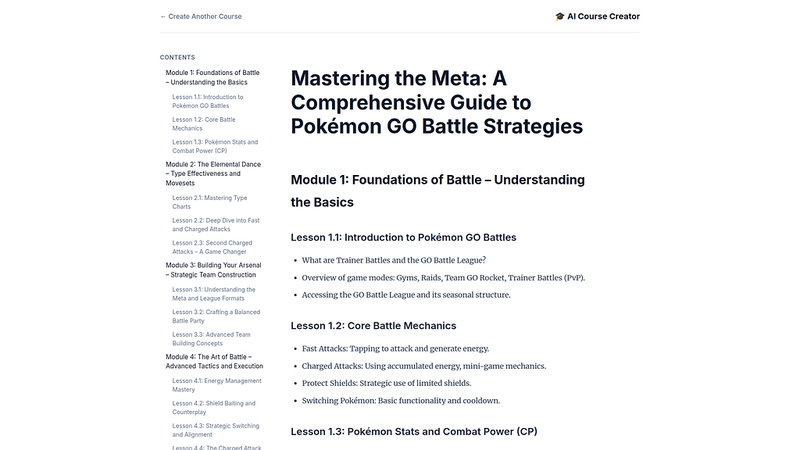Click the AI Course Creator brand text
The height and width of the screenshot is (450, 800).
click(x=603, y=17)
